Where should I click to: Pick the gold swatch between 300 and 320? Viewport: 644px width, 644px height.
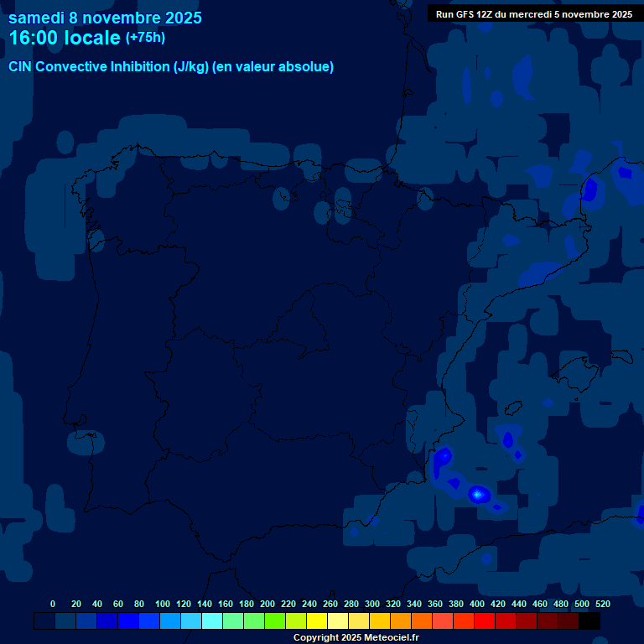tap(380, 621)
